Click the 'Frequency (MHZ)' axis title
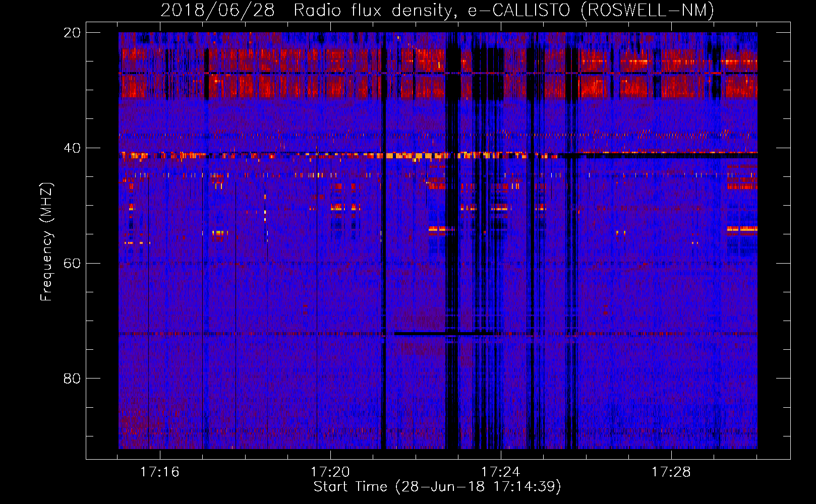The height and width of the screenshot is (504, 816). 46,242
